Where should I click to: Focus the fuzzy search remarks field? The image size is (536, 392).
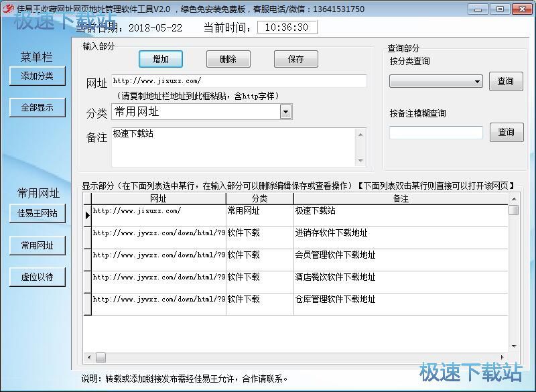[436, 132]
